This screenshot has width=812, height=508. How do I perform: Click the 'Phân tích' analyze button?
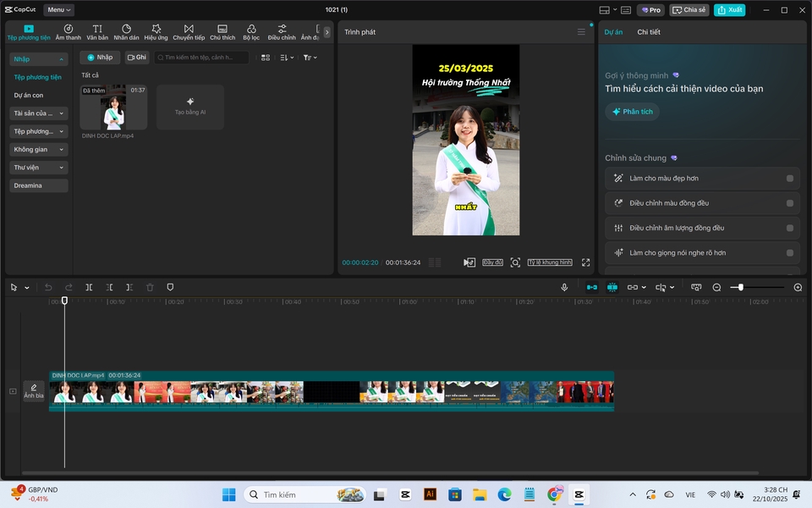coord(632,112)
